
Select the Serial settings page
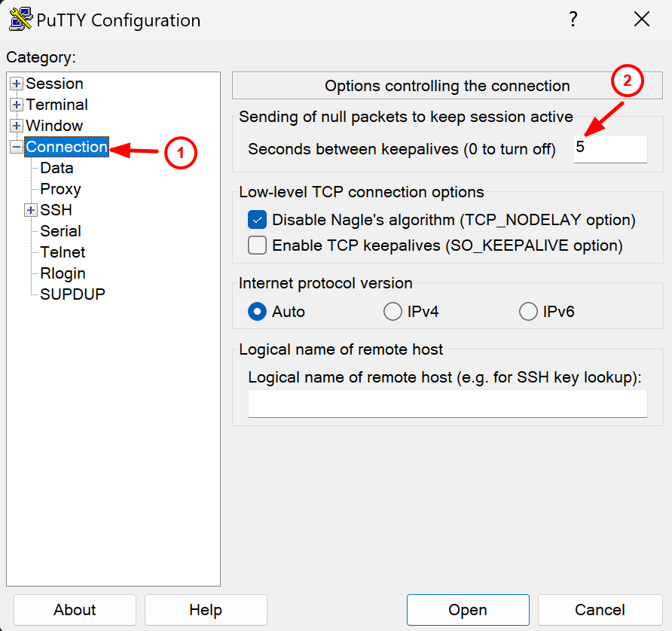pyautogui.click(x=60, y=231)
